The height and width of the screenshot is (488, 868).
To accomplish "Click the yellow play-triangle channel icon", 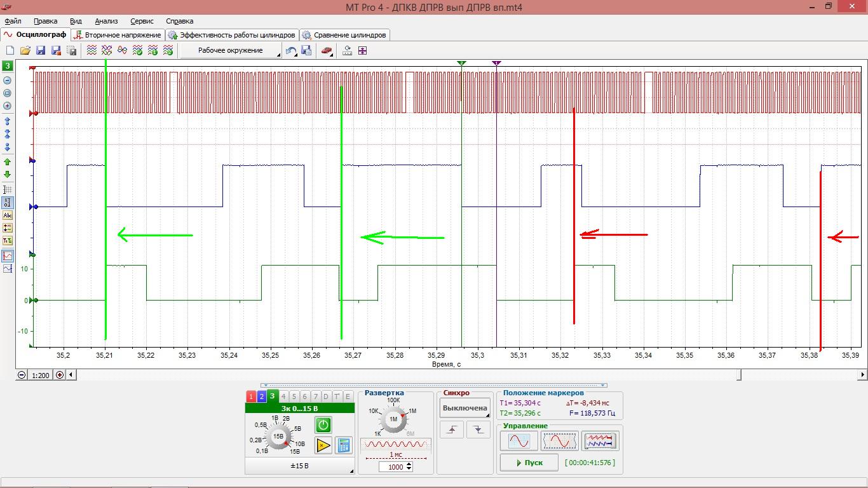I will pyautogui.click(x=323, y=445).
